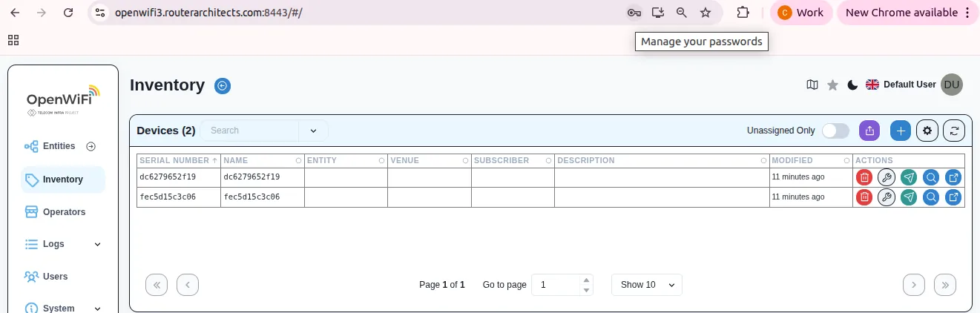980x313 pixels.
Task: Click the next page arrow button
Action: click(x=914, y=285)
